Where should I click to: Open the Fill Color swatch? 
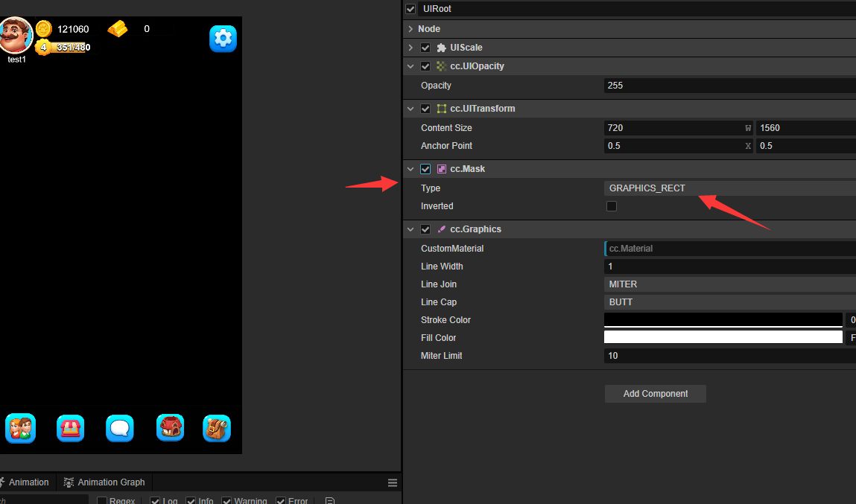(x=723, y=338)
